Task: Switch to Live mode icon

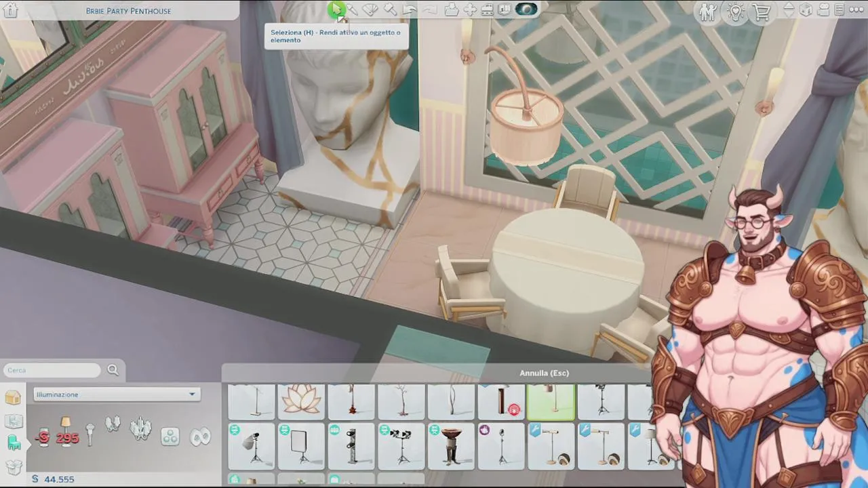Action: [x=708, y=12]
